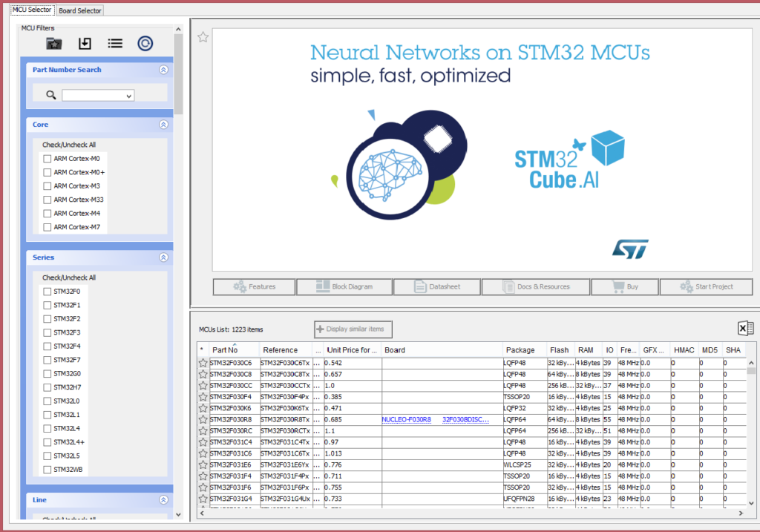760x532 pixels.
Task: Click Check/Uncheck All under Core
Action: (x=69, y=145)
